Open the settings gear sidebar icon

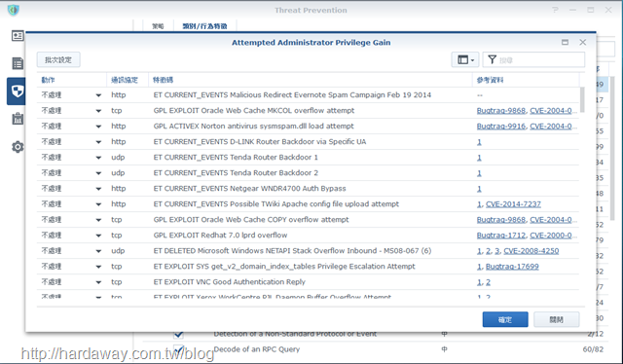pyautogui.click(x=18, y=147)
